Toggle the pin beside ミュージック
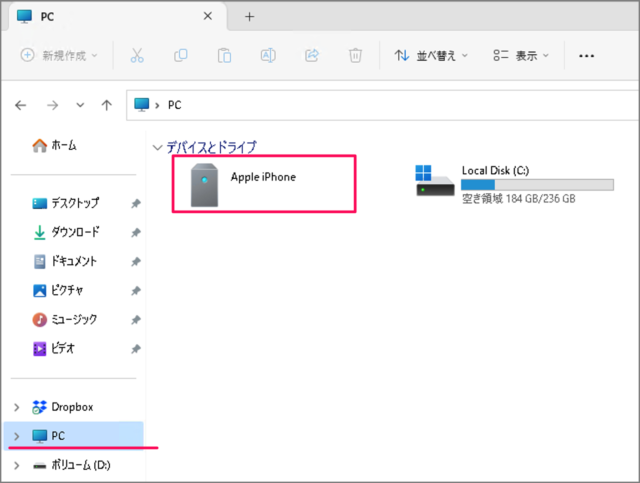The image size is (640, 483). 136,320
